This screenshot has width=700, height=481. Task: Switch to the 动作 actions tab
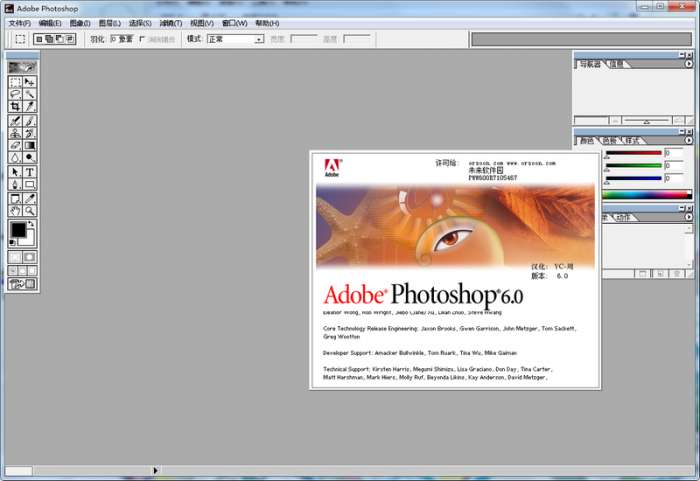click(623, 217)
